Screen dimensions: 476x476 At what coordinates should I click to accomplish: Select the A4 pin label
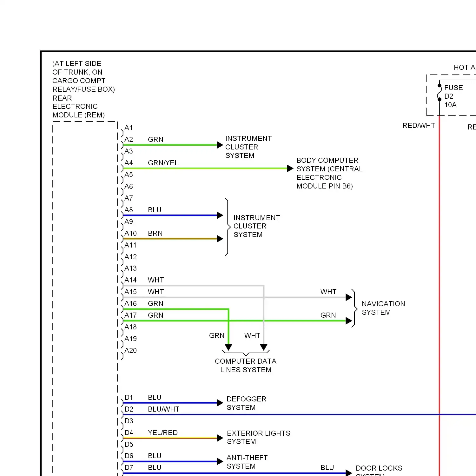[x=129, y=163]
